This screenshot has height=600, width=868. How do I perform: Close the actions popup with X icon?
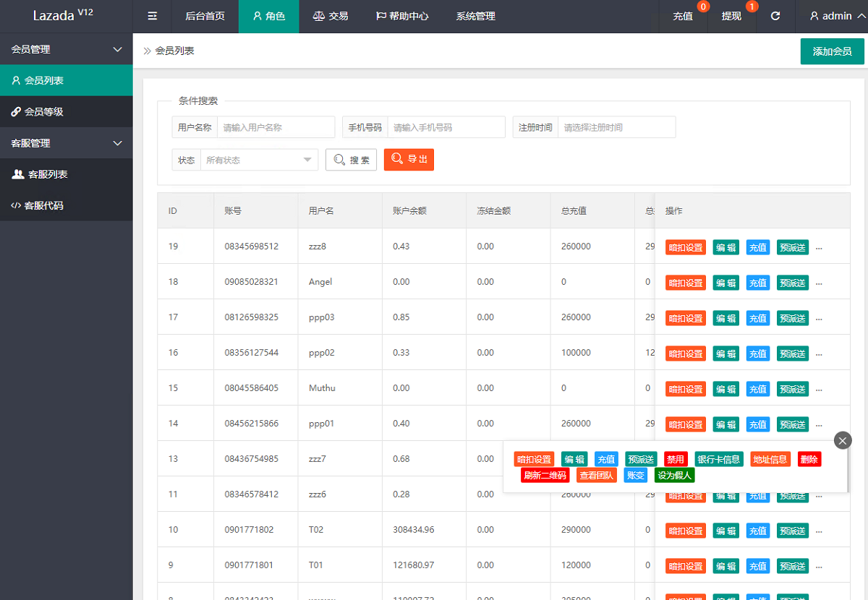click(843, 440)
